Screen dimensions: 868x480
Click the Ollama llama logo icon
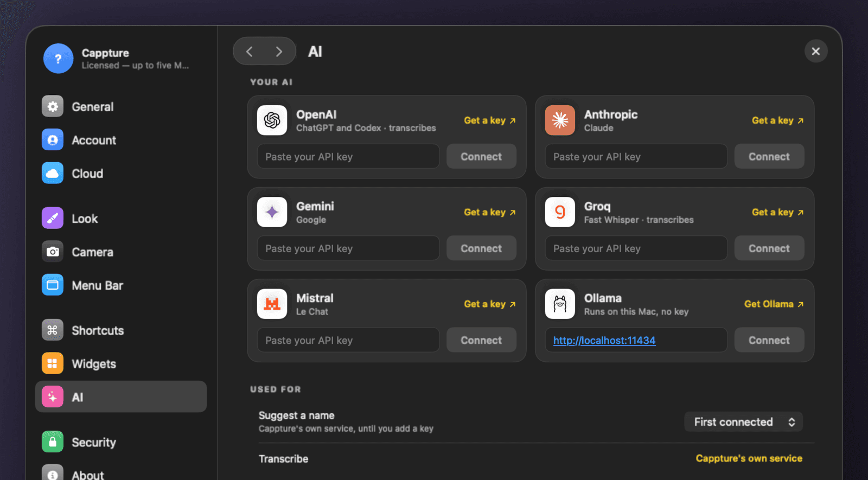click(560, 304)
